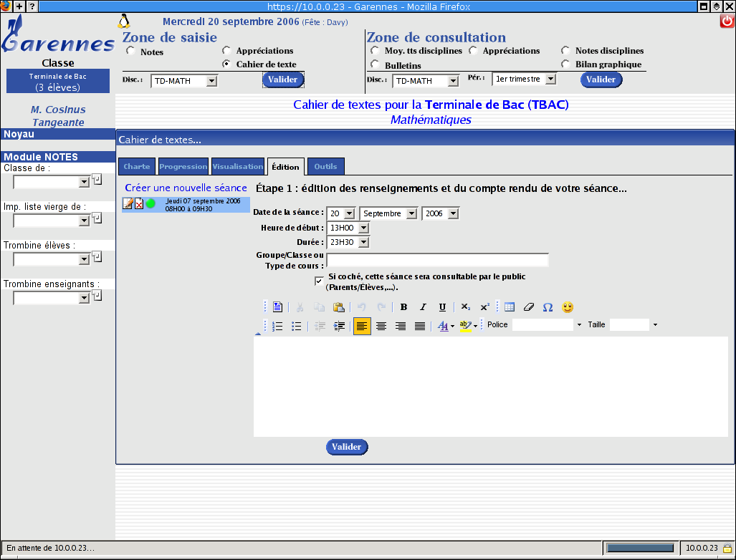Insert a numbered list
The width and height of the screenshot is (736, 560).
277,326
